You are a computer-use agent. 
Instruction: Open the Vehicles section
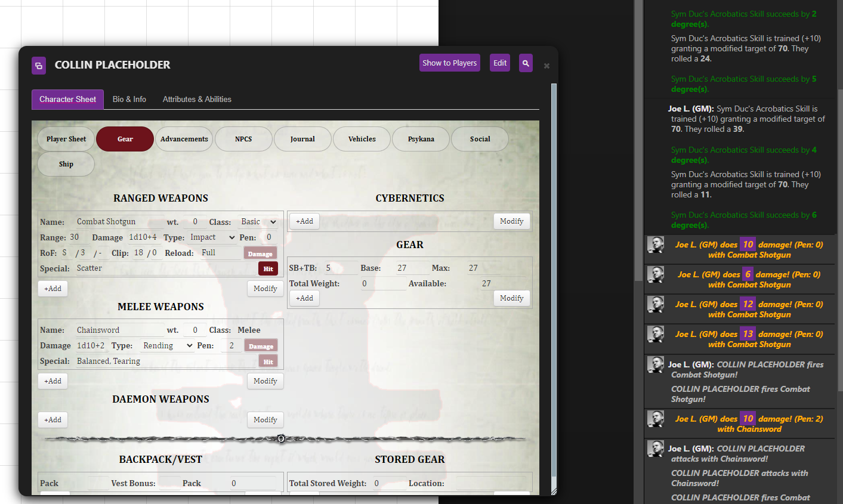coord(361,138)
